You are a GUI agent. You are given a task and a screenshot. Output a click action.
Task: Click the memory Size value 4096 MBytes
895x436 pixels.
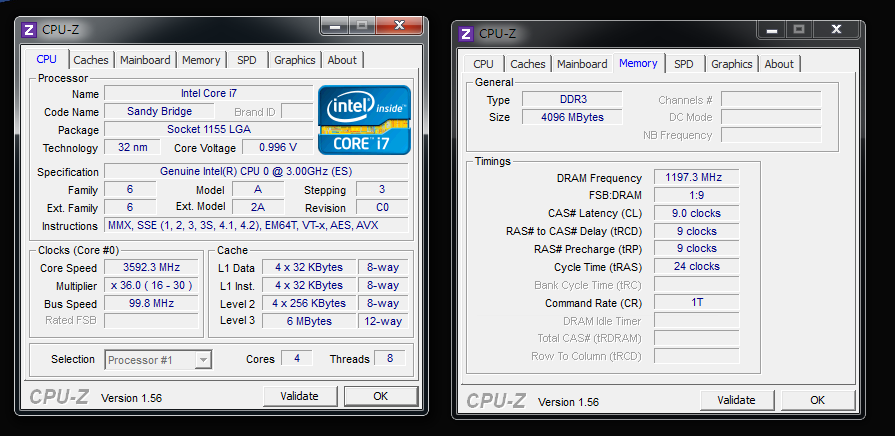[x=573, y=118]
